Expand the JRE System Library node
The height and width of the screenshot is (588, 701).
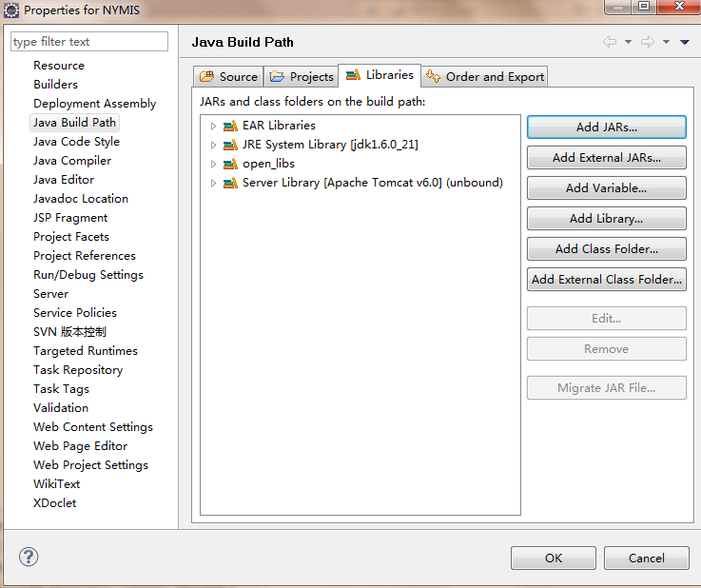pyautogui.click(x=214, y=145)
